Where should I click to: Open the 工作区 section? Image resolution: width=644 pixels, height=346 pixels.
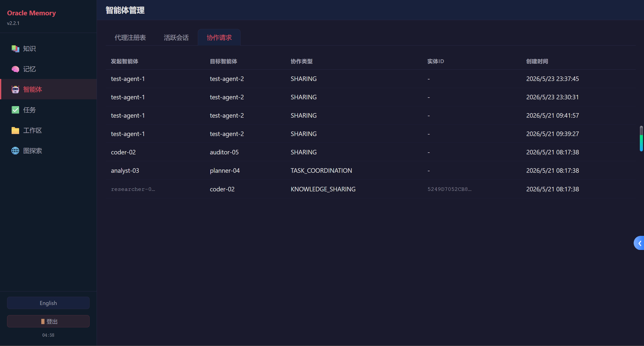coord(48,131)
